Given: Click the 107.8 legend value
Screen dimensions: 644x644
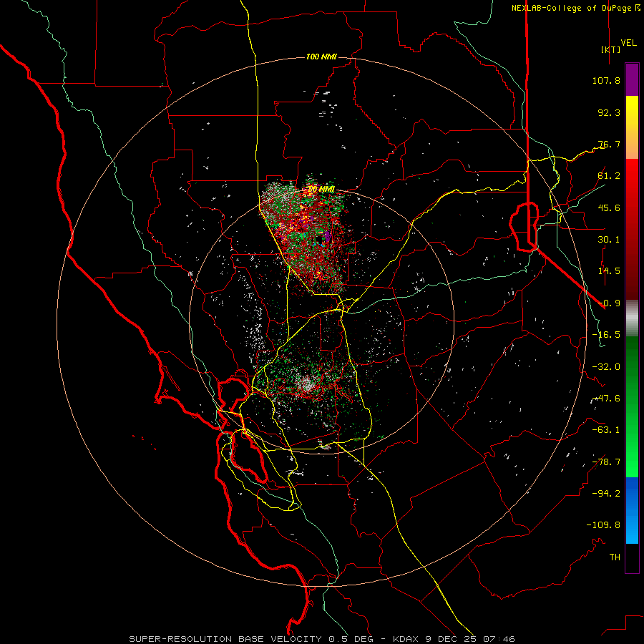Looking at the screenshot, I should (606, 80).
